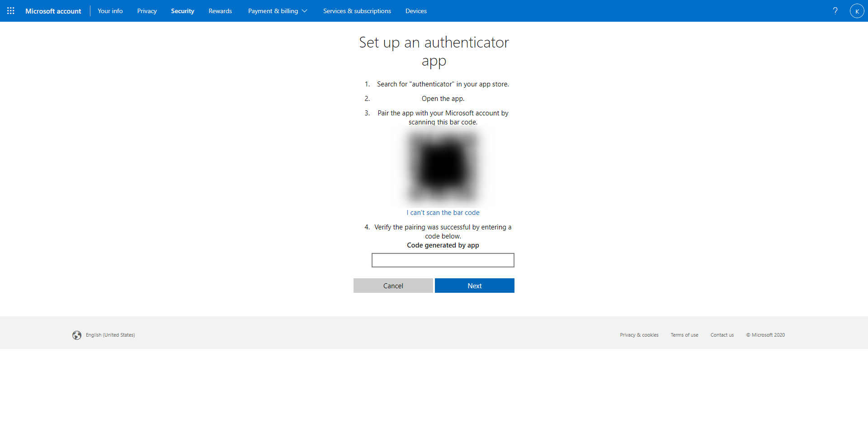868x424 pixels.
Task: Click the globe language icon in footer
Action: click(x=77, y=335)
